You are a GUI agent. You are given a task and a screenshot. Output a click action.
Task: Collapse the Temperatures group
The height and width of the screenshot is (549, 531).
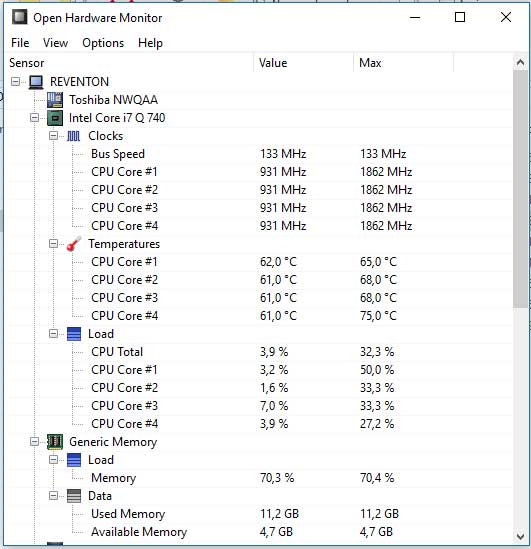coord(53,243)
